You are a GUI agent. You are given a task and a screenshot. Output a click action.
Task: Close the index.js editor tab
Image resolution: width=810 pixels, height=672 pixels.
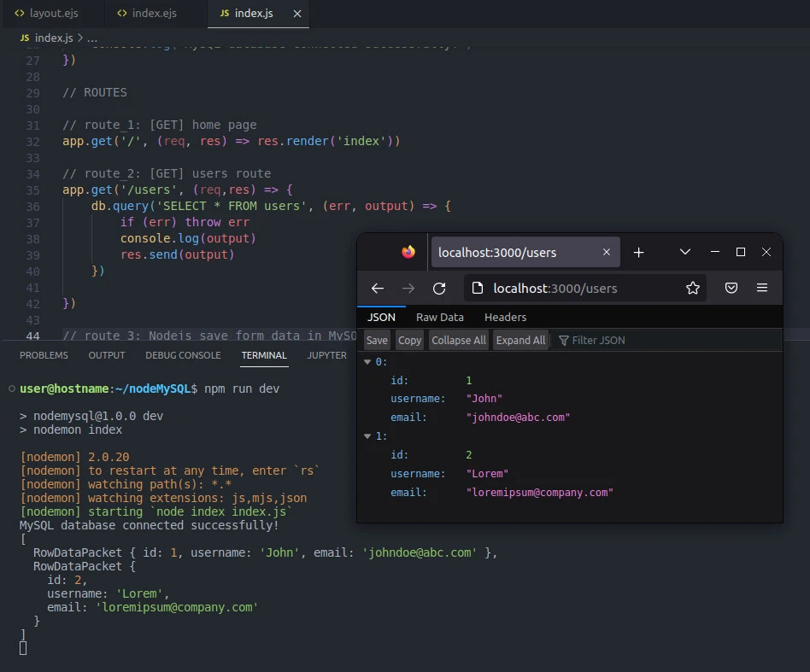coord(296,14)
